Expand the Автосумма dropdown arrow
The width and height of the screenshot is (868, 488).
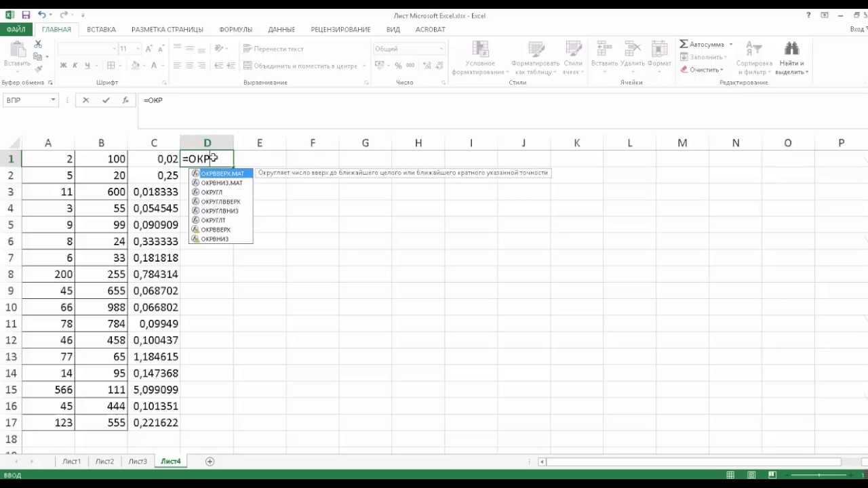pos(730,45)
